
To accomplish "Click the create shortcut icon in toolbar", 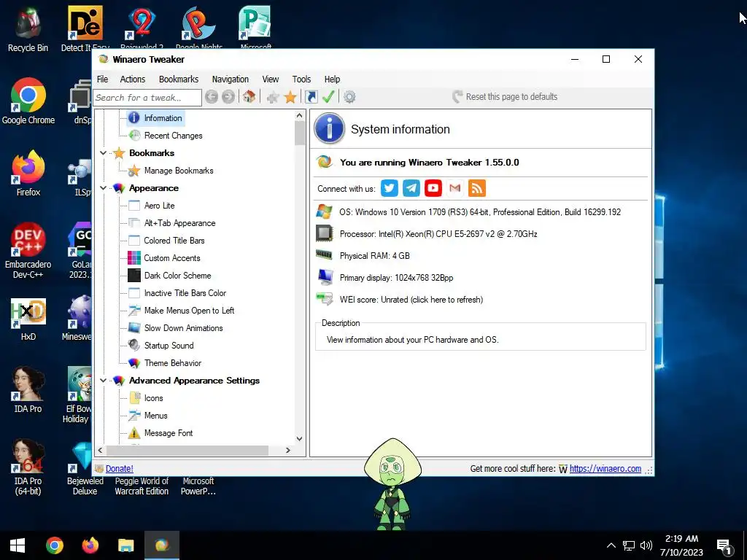I will point(311,97).
